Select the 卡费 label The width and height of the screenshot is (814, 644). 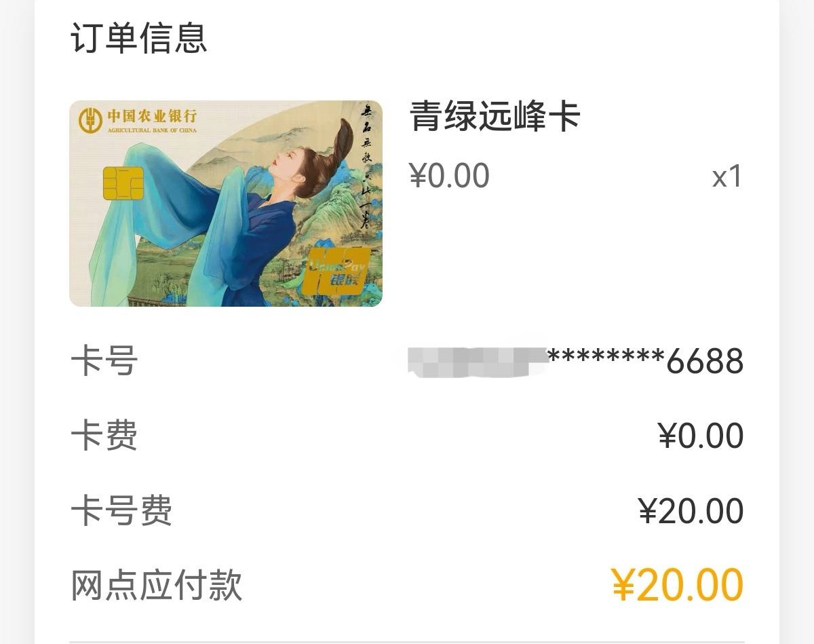[x=104, y=436]
